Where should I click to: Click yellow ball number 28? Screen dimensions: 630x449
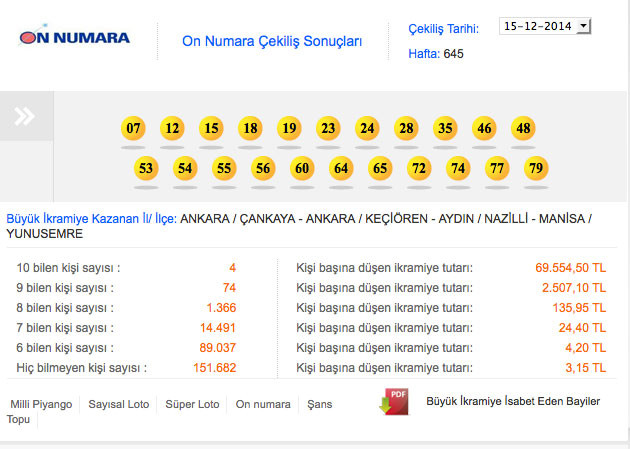click(406, 129)
